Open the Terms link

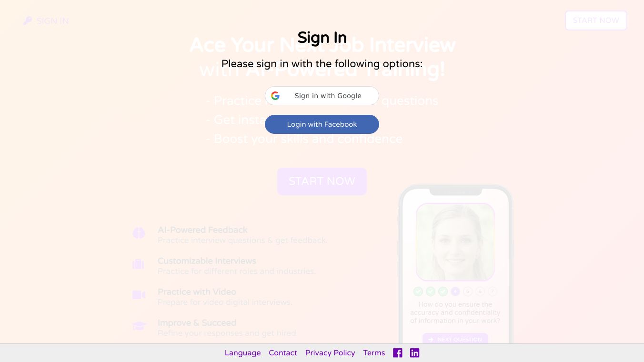click(x=374, y=353)
